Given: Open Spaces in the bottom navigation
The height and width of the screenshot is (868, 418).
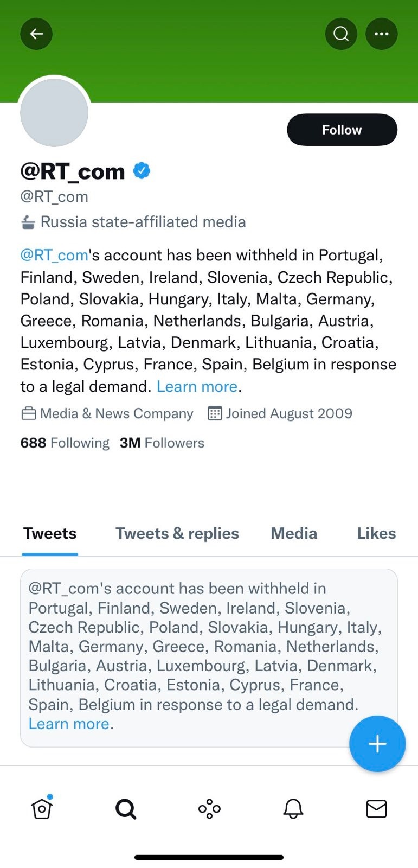Looking at the screenshot, I should [209, 809].
